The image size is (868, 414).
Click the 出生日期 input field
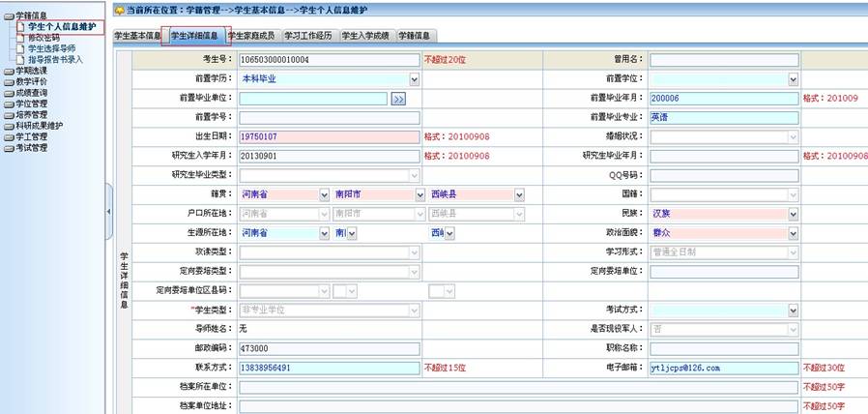tap(329, 136)
